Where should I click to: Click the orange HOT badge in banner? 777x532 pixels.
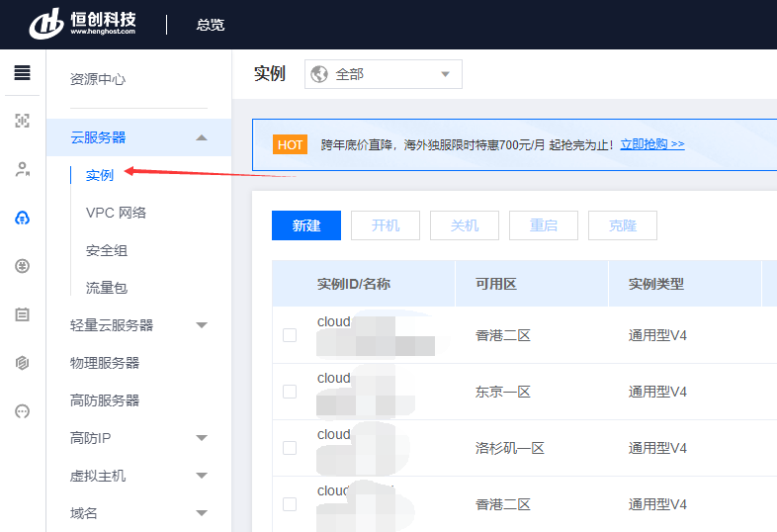tap(290, 144)
